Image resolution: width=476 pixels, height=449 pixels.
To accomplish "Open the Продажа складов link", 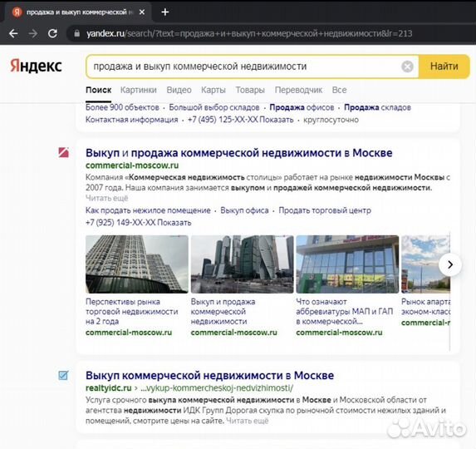I will coord(377,107).
